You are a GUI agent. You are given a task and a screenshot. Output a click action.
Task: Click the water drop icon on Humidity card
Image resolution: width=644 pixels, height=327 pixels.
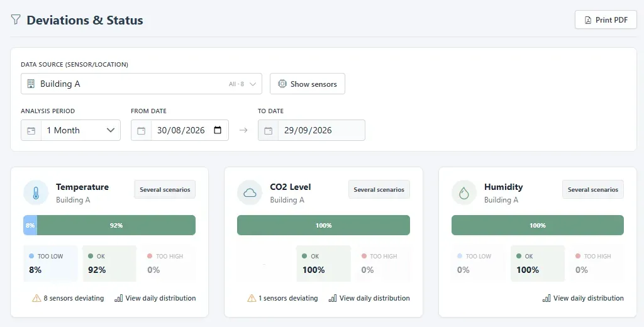(x=464, y=192)
